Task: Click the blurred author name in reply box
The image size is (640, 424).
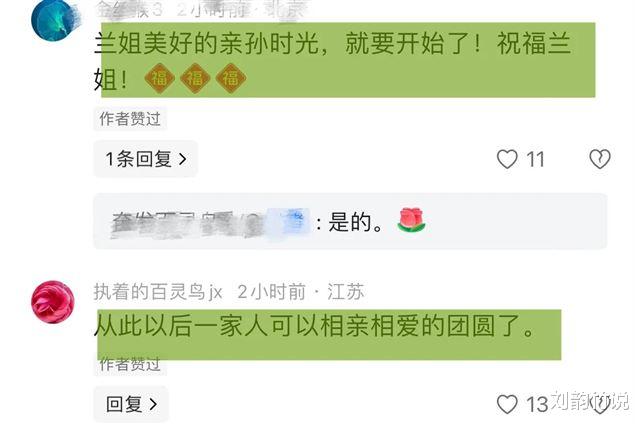Action: [x=210, y=223]
